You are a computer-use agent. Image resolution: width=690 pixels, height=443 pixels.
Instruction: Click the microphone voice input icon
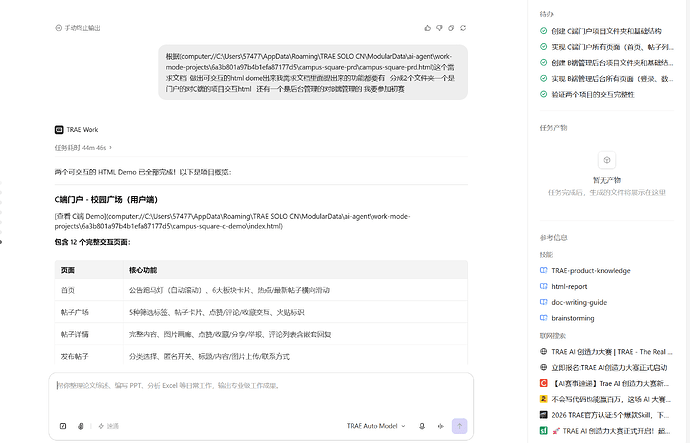click(x=422, y=426)
